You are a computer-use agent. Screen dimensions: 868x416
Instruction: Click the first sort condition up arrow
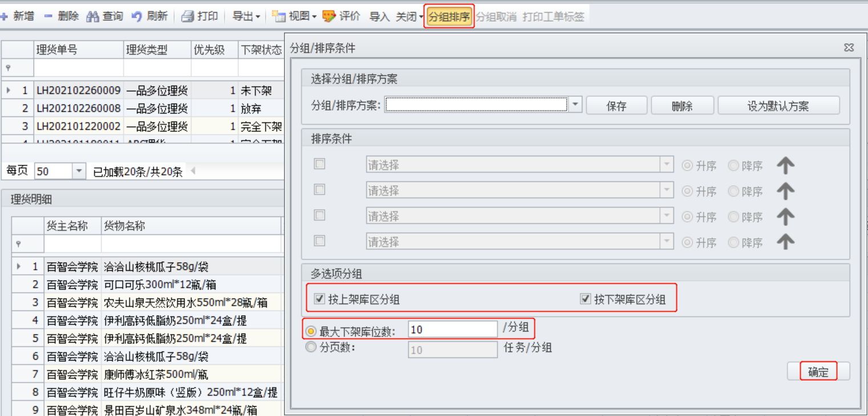point(785,166)
